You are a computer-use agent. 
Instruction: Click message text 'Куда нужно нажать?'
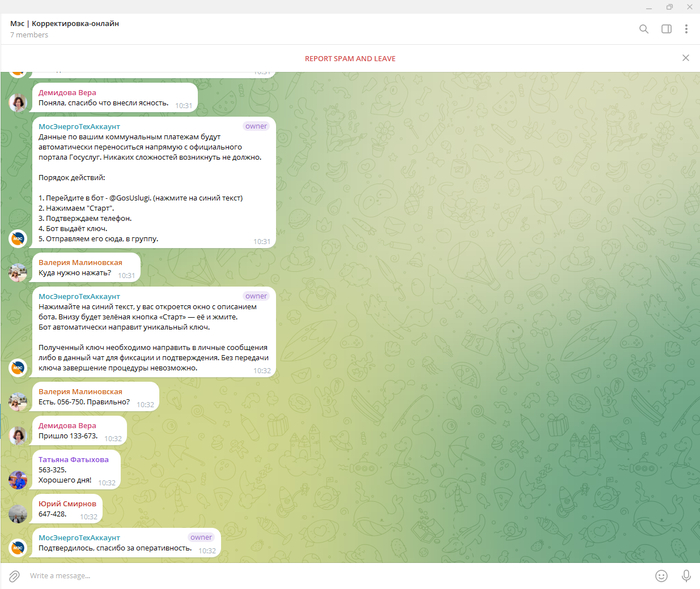tap(75, 273)
